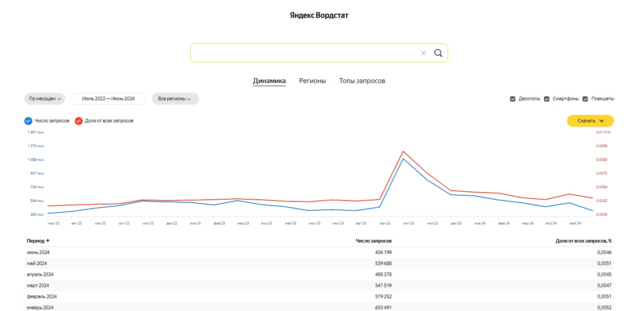Image resolution: width=644 pixels, height=311 pixels.
Task: Click the 0,0070 right axis label
Action: coord(602,173)
